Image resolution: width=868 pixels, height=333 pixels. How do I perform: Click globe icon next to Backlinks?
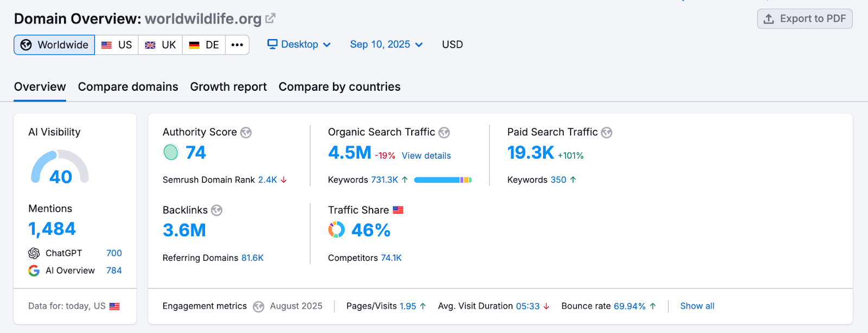[216, 210]
